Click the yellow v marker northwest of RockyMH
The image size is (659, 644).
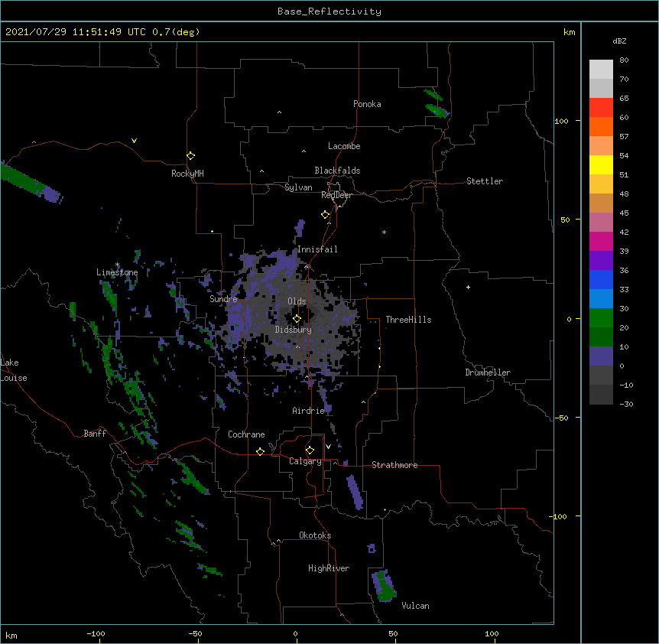point(134,141)
